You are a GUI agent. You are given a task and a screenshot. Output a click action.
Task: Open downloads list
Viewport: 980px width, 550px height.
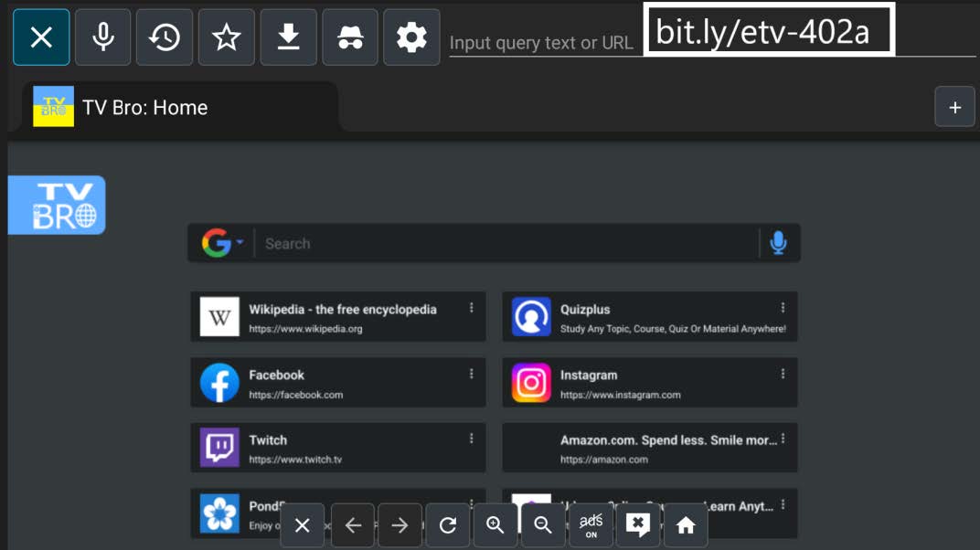click(x=288, y=37)
